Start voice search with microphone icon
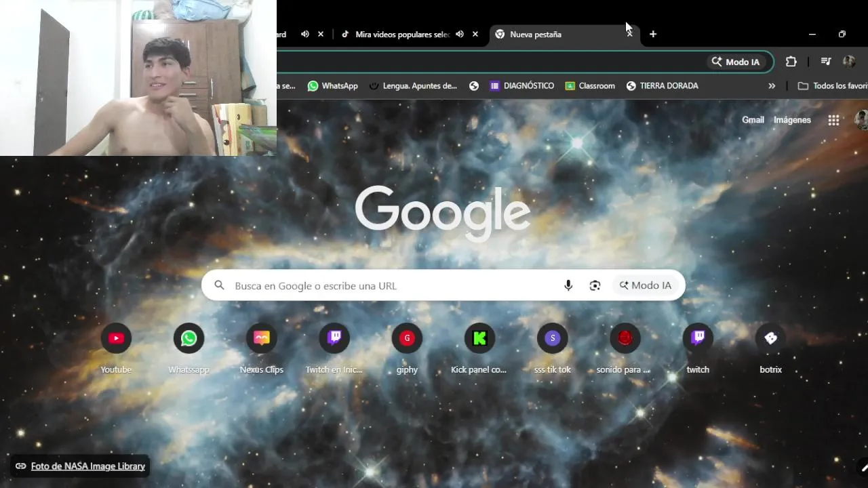The width and height of the screenshot is (868, 488). (x=568, y=285)
